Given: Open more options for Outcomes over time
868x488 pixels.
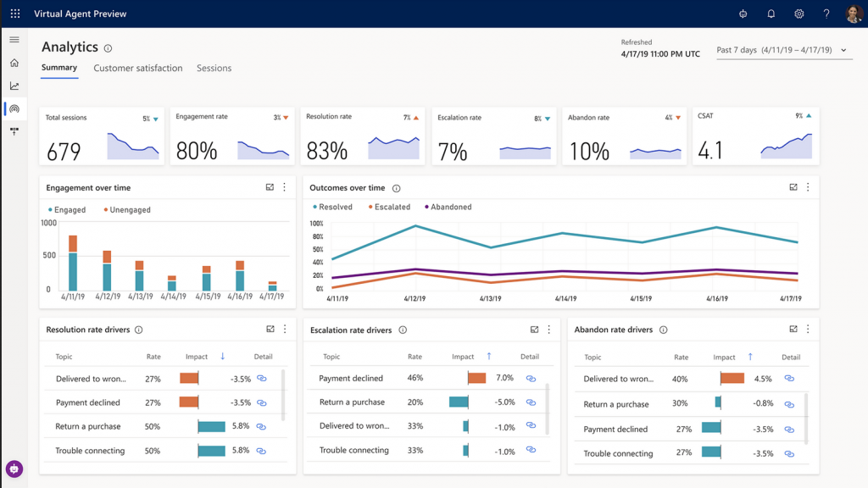Looking at the screenshot, I should coord(808,187).
